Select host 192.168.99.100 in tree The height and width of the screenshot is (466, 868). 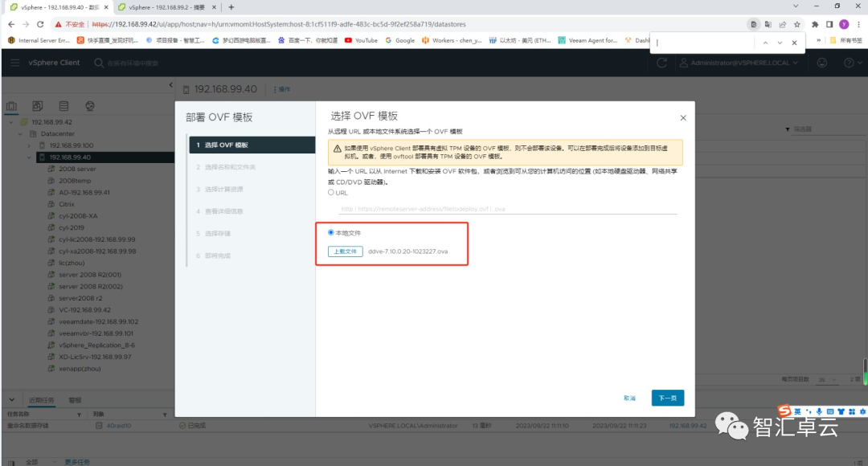tap(72, 145)
